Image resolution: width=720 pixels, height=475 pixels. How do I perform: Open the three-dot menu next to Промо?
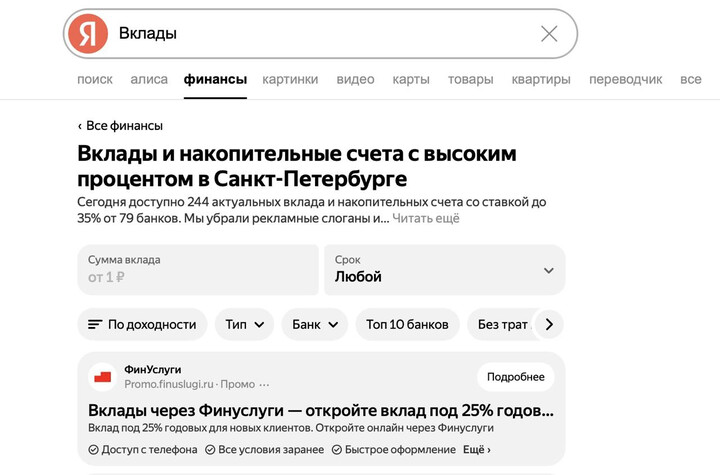click(265, 384)
